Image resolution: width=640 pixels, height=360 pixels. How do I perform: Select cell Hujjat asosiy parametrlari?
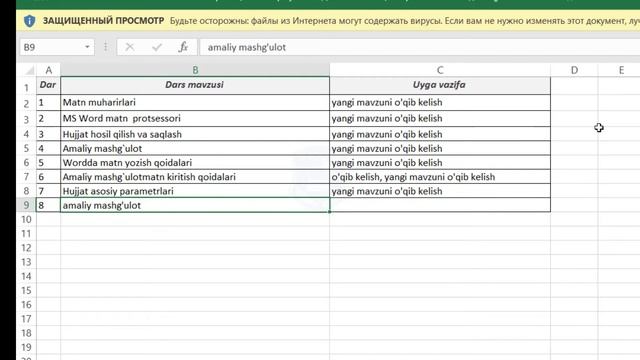pos(195,191)
